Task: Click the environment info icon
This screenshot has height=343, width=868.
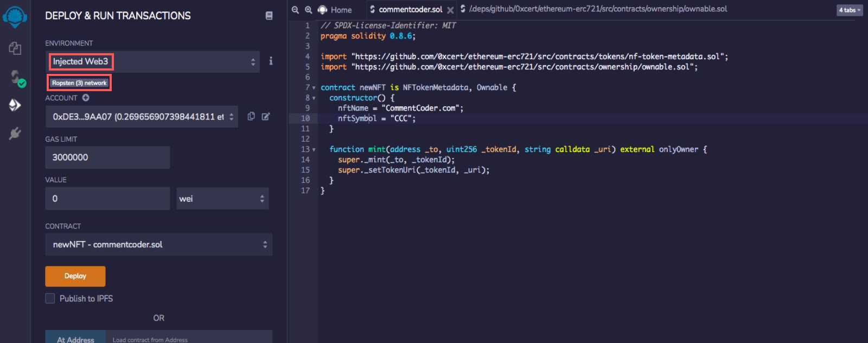Action: 271,61
